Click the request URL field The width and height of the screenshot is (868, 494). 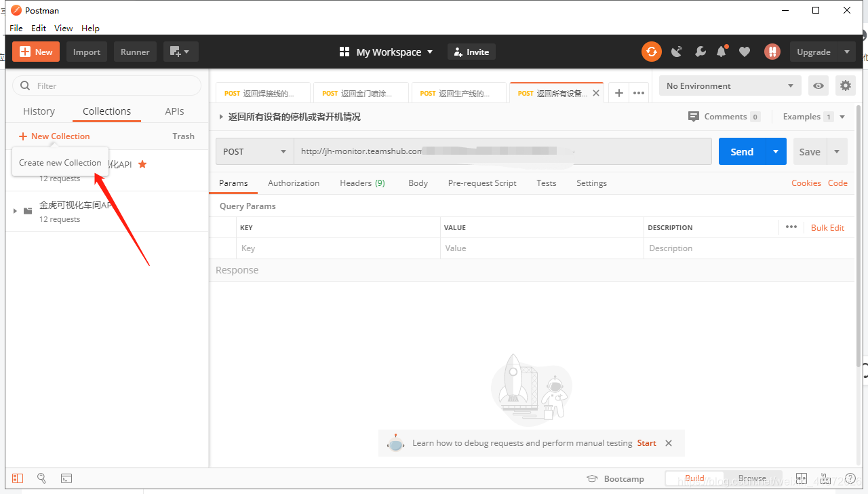(502, 151)
